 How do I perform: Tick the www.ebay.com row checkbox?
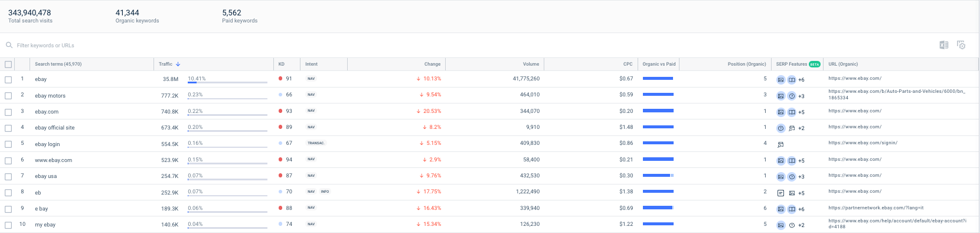8,160
